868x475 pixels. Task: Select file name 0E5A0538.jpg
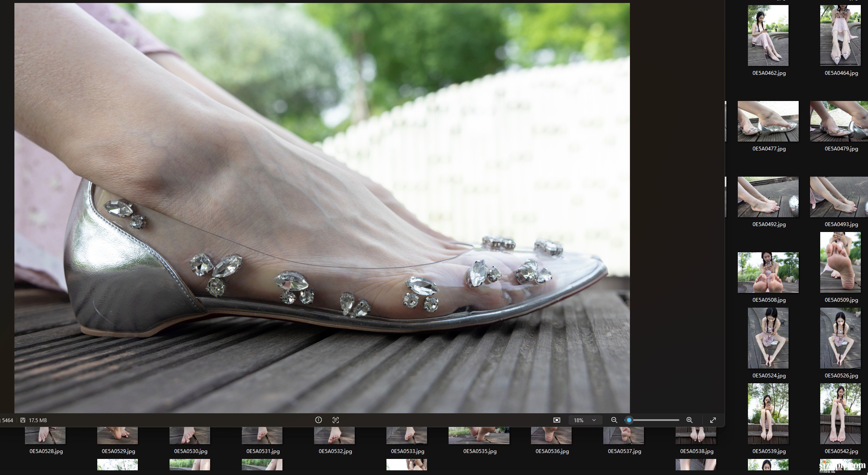(x=697, y=451)
